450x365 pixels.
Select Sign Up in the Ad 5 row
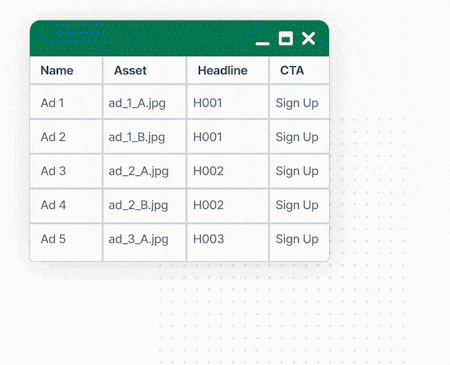coord(299,241)
